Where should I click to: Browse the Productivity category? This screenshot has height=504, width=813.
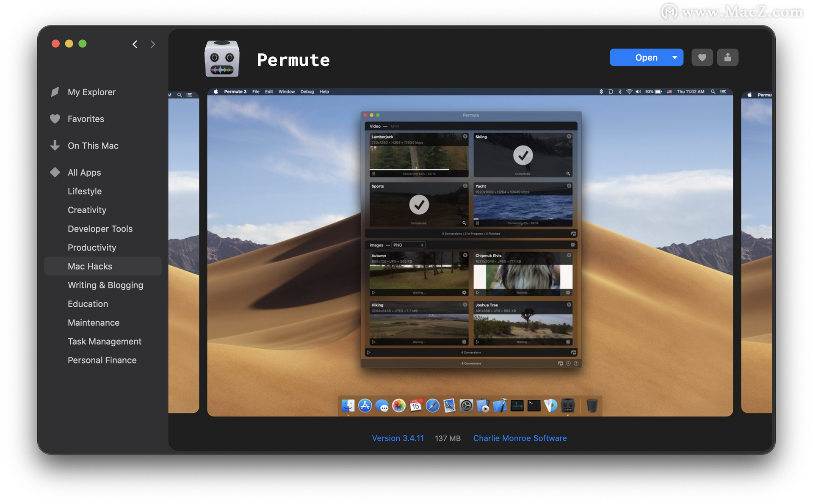pyautogui.click(x=92, y=248)
